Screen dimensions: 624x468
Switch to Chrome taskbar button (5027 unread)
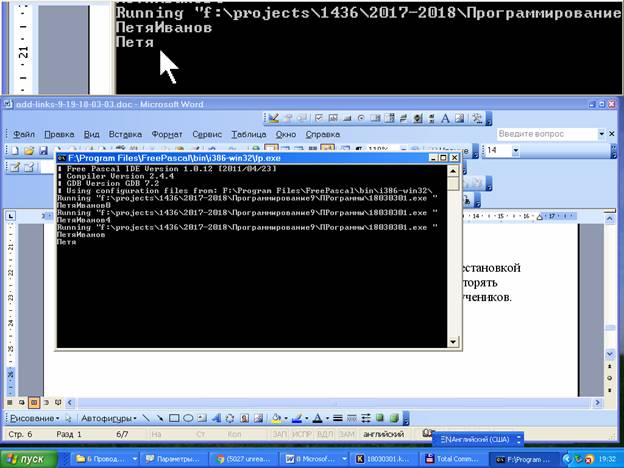[245, 459]
